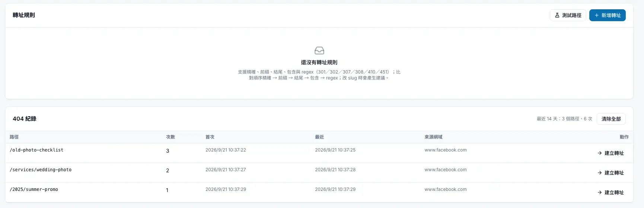Viewport: 644px width, 208px height.
Task: Click the 測試路徑 button
Action: [x=568, y=15]
